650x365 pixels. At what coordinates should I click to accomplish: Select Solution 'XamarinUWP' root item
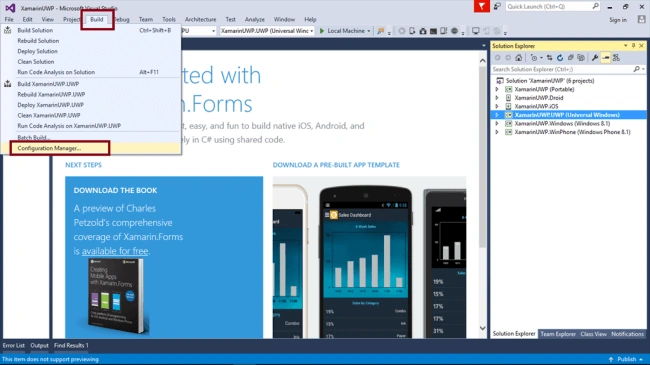click(x=550, y=80)
